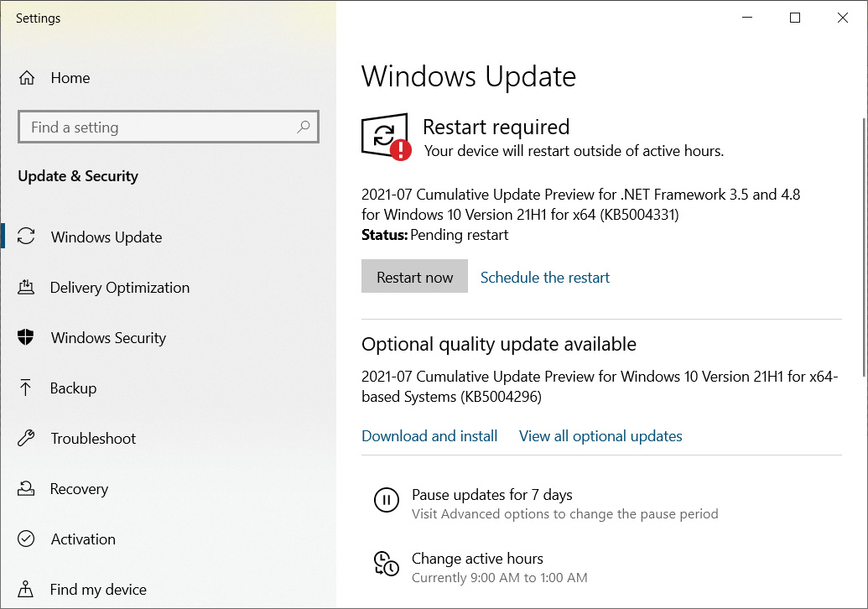The width and height of the screenshot is (868, 609).
Task: Click the KB5004331 update description
Action: click(x=580, y=205)
